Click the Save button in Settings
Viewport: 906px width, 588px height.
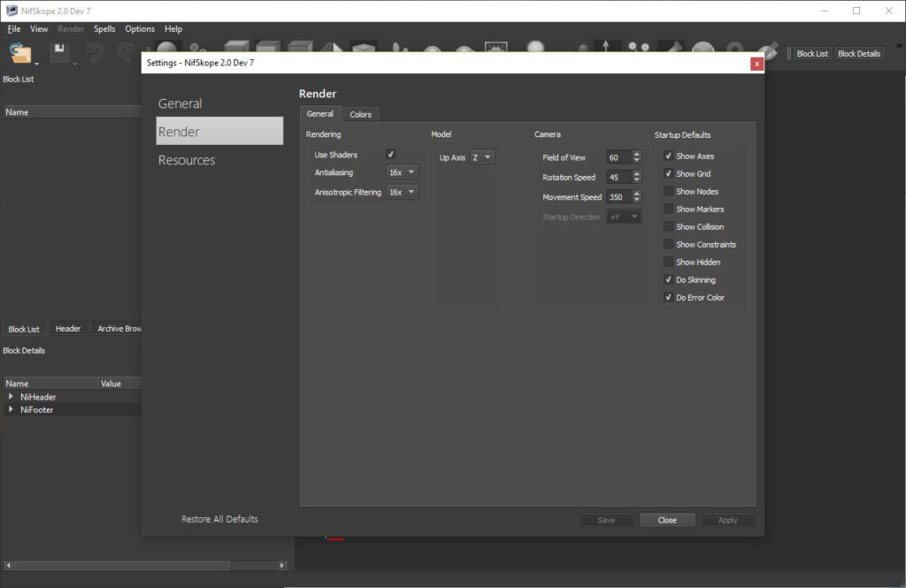[x=606, y=520]
